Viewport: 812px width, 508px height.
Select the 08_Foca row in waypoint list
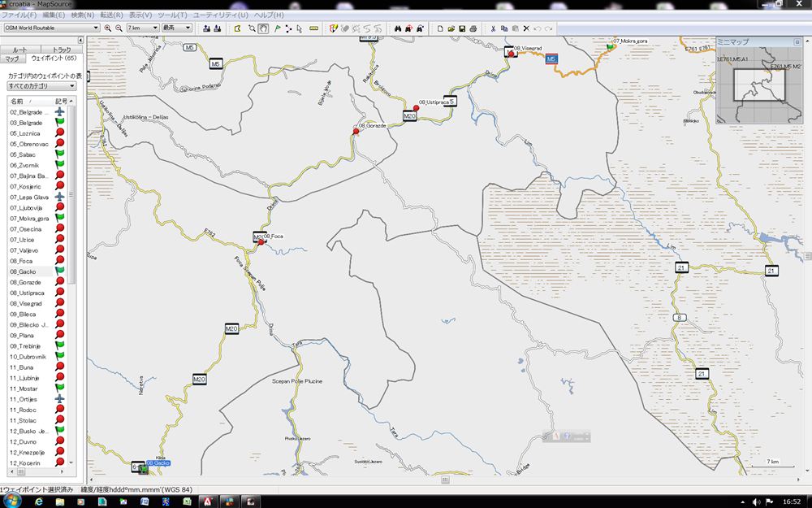pos(37,261)
